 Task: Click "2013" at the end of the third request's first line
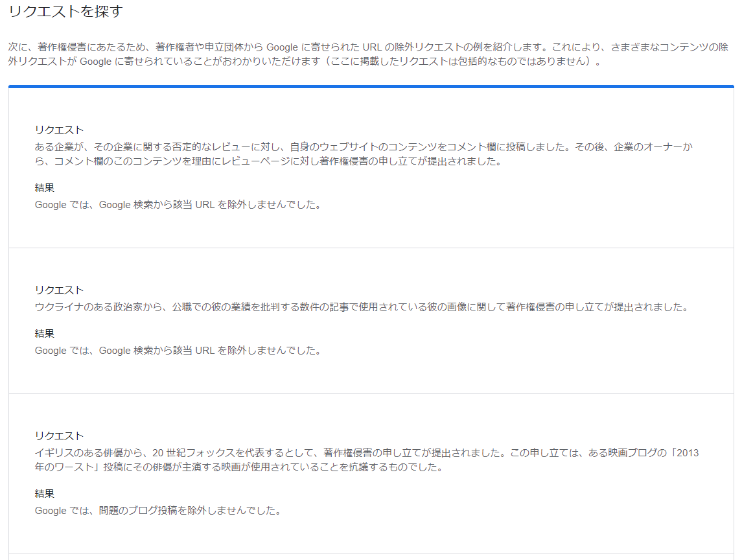tap(688, 453)
